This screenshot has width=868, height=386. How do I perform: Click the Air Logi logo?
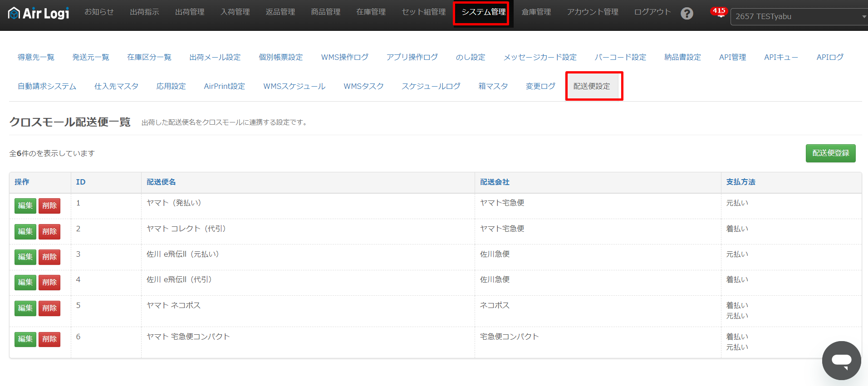[x=39, y=13]
